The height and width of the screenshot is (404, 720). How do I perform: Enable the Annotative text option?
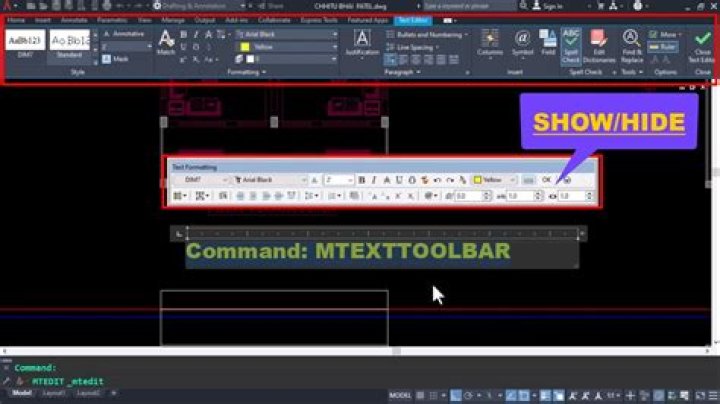[x=123, y=34]
